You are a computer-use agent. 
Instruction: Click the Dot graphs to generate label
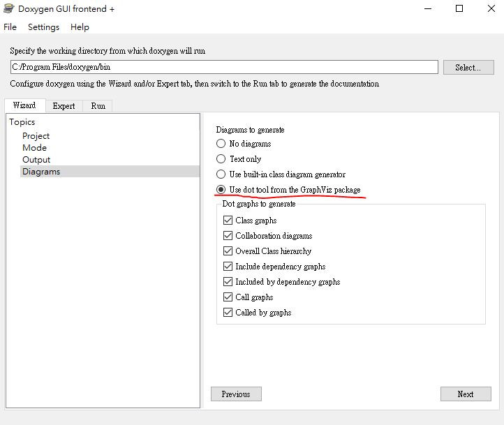click(x=259, y=204)
